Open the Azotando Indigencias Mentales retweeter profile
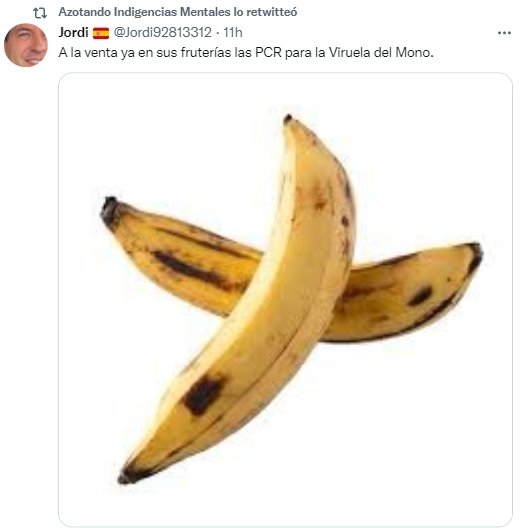This screenshot has height=528, width=524. coord(144,12)
